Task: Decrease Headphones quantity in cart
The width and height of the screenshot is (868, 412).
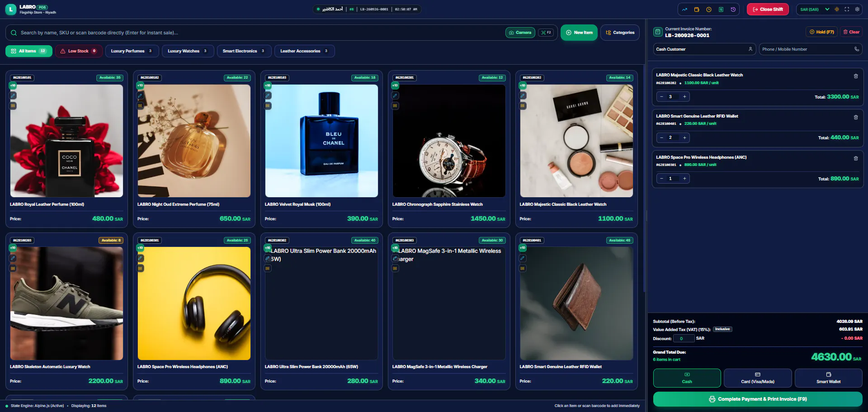Action: pyautogui.click(x=662, y=179)
